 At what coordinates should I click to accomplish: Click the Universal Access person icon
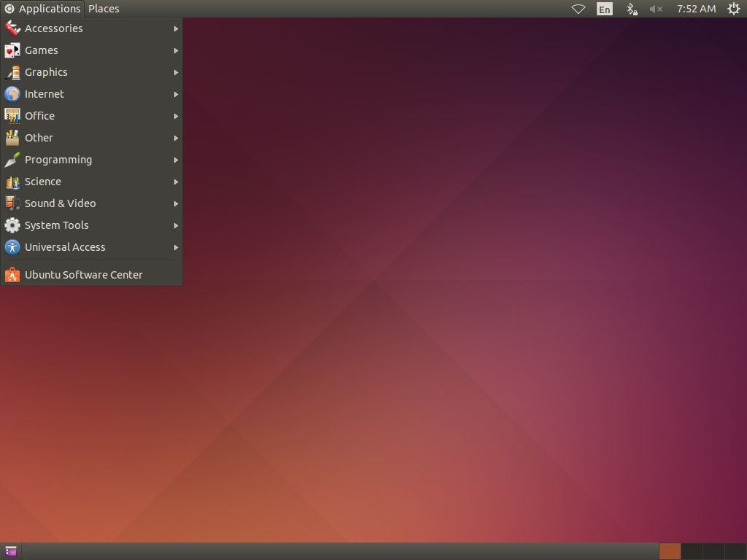pyautogui.click(x=12, y=247)
